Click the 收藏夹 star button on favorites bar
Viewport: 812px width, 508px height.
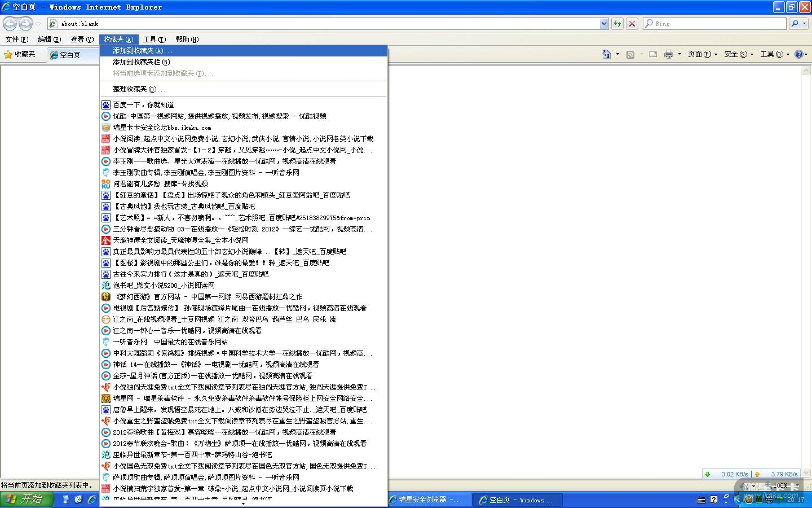tap(20, 54)
